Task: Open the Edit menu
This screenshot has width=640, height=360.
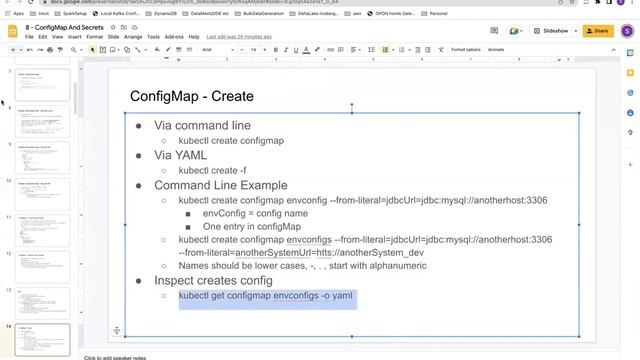Action: [42, 37]
